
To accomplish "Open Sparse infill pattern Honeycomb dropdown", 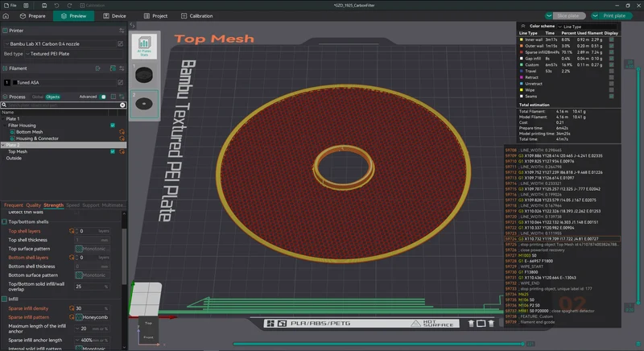I will point(93,317).
